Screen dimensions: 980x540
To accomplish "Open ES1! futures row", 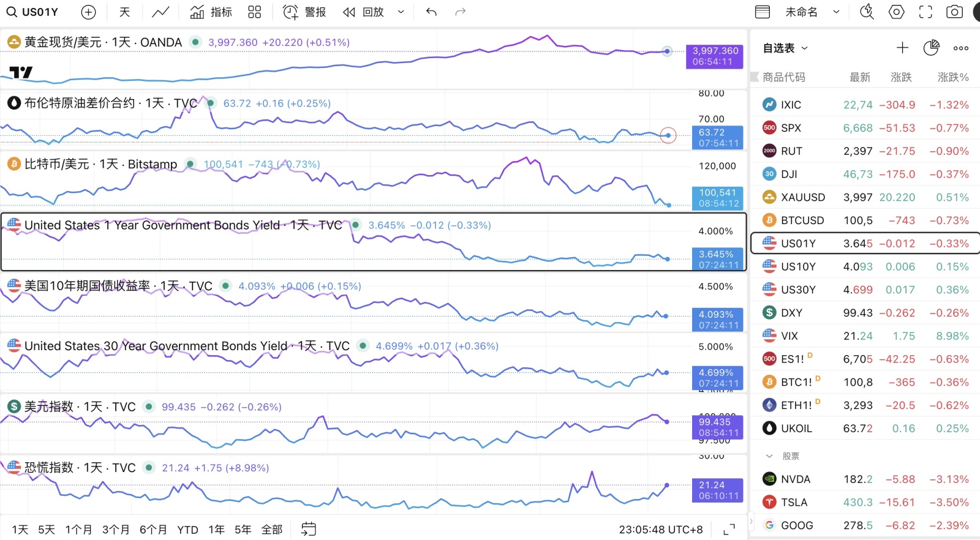I will point(865,359).
